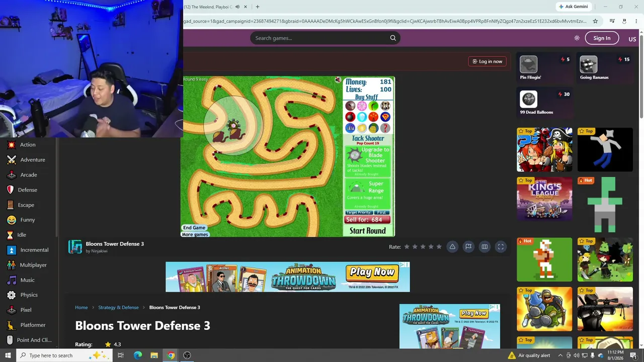The height and width of the screenshot is (362, 644).
Task: Show hidden system tray icons
Action: click(560, 355)
